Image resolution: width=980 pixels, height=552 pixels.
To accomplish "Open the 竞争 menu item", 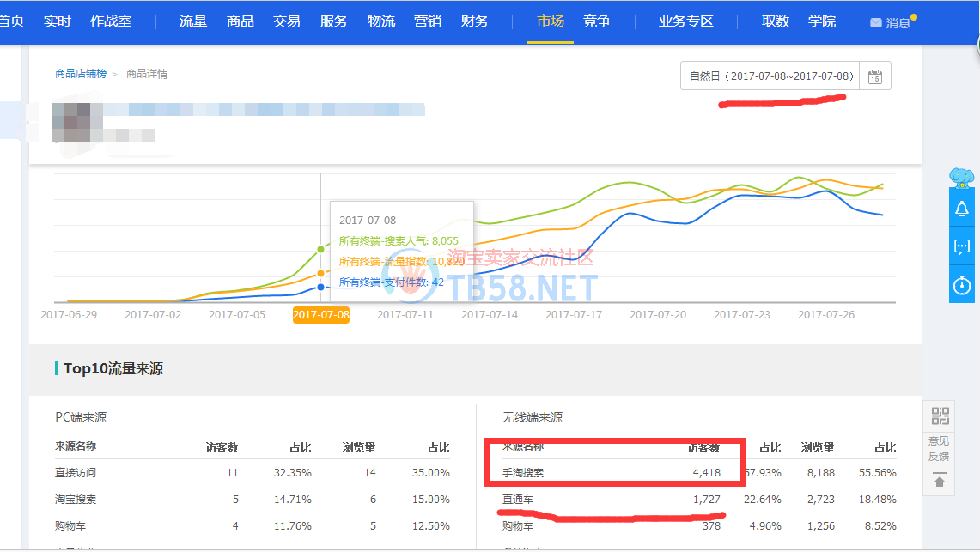I will (596, 21).
